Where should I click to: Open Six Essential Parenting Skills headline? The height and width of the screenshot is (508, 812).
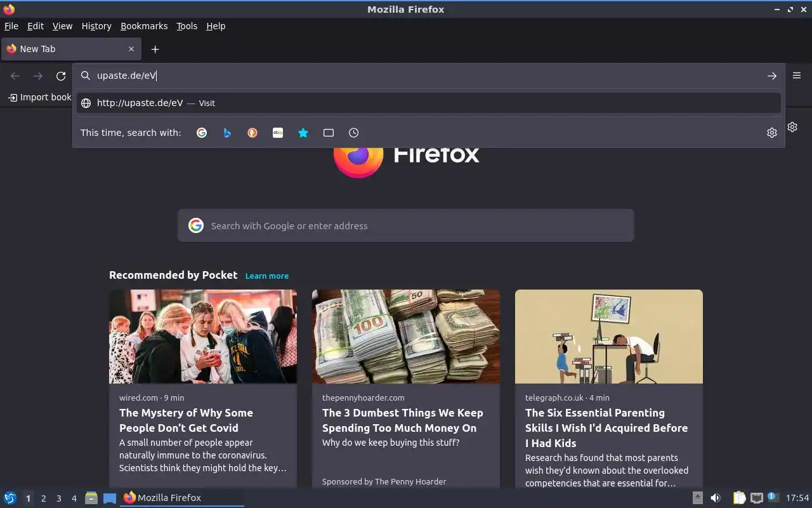click(x=606, y=428)
